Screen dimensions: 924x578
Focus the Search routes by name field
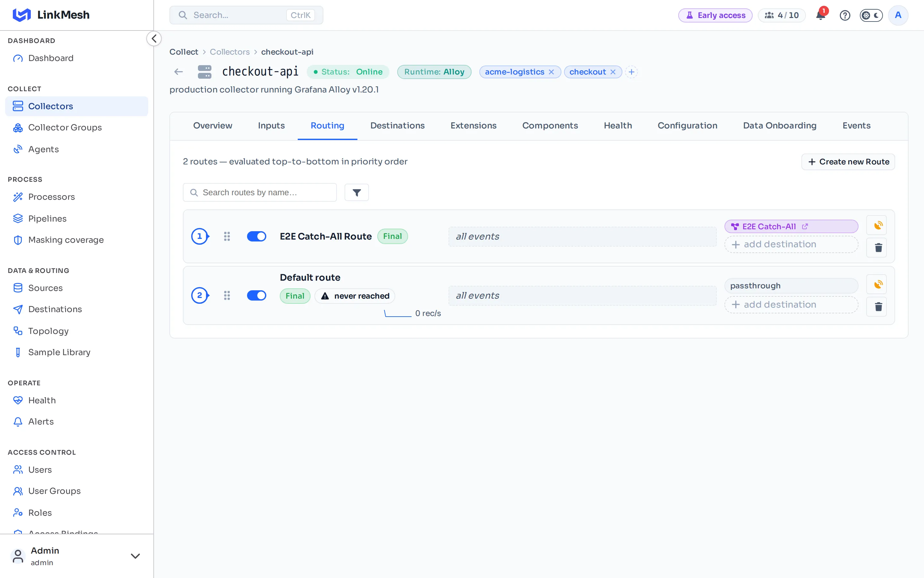[260, 192]
